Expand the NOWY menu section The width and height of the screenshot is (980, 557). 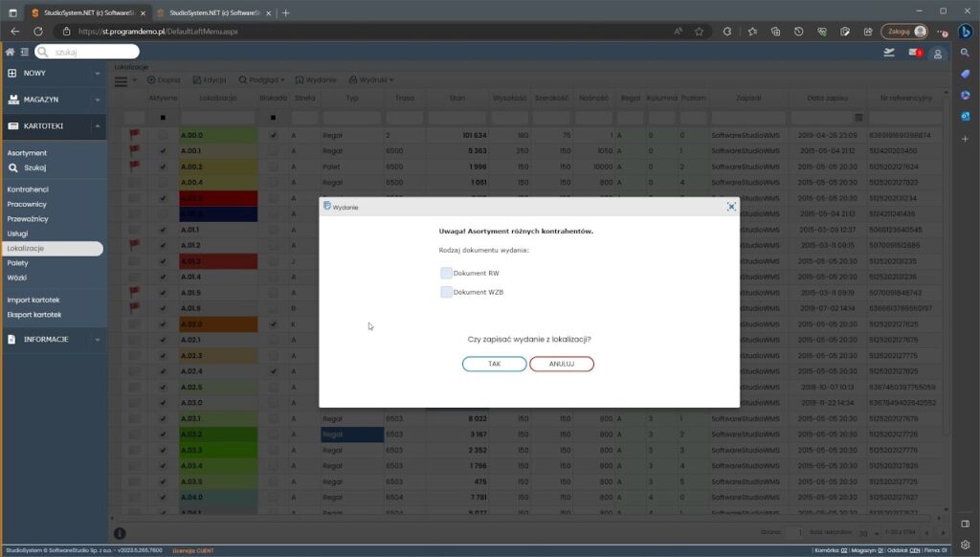(53, 73)
